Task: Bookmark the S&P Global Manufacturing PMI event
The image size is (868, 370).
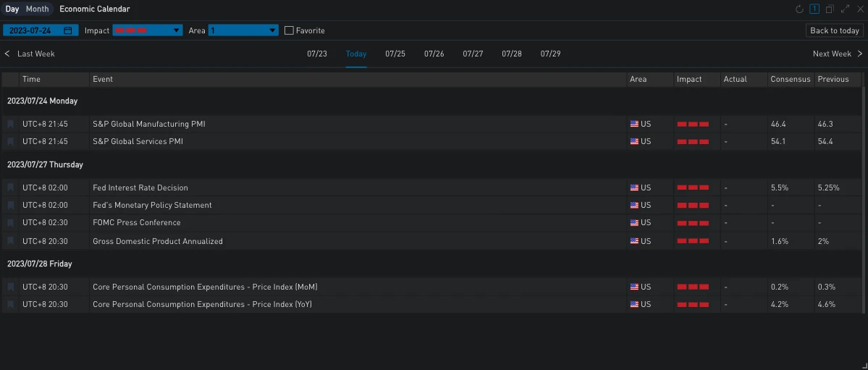Action: 10,124
